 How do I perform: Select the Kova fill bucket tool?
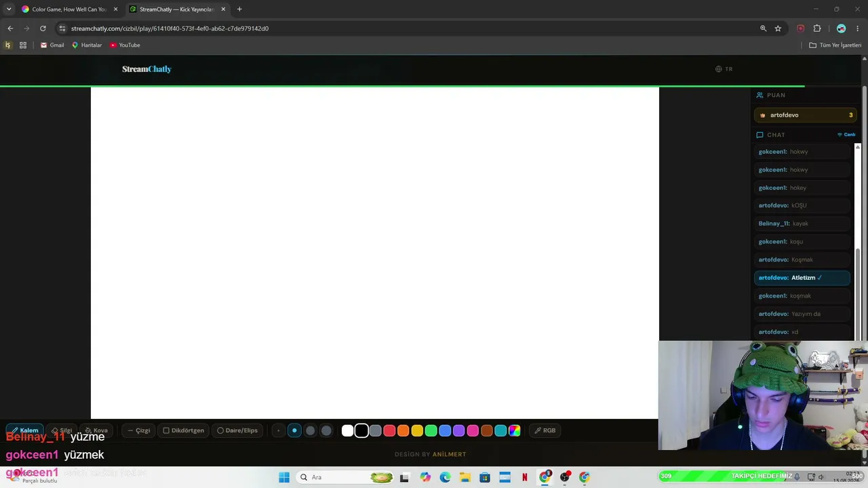click(96, 430)
